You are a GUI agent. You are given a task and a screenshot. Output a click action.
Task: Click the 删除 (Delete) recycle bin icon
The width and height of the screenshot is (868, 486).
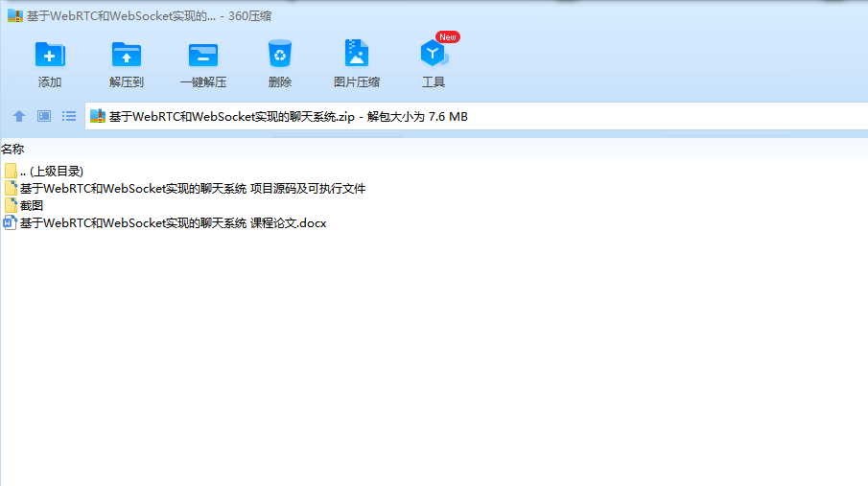(x=279, y=54)
